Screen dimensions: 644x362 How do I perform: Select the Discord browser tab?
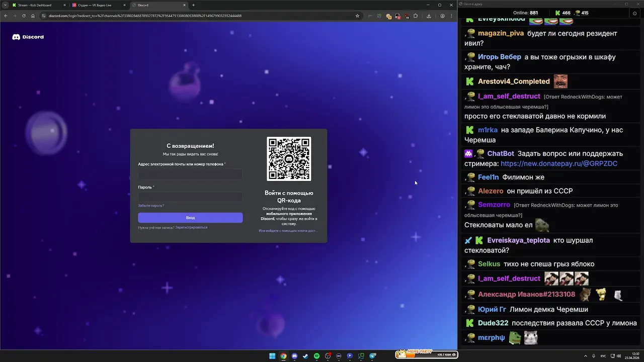[x=158, y=5]
